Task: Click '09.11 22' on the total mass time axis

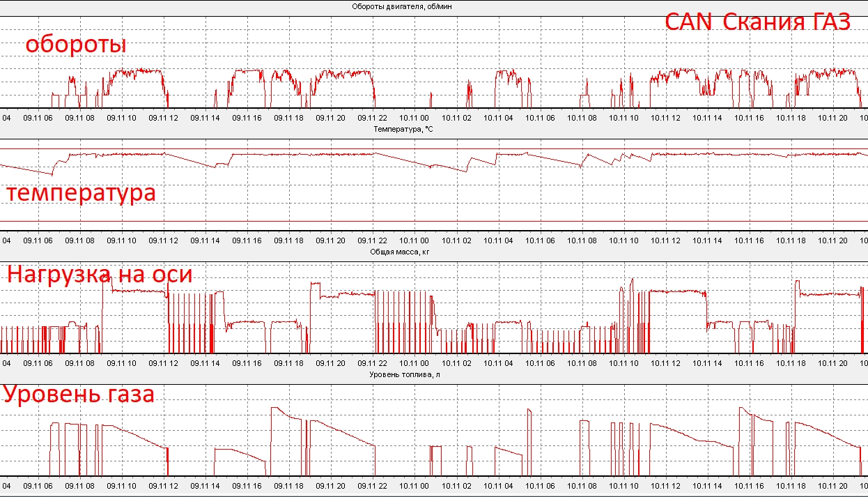Action: [372, 363]
